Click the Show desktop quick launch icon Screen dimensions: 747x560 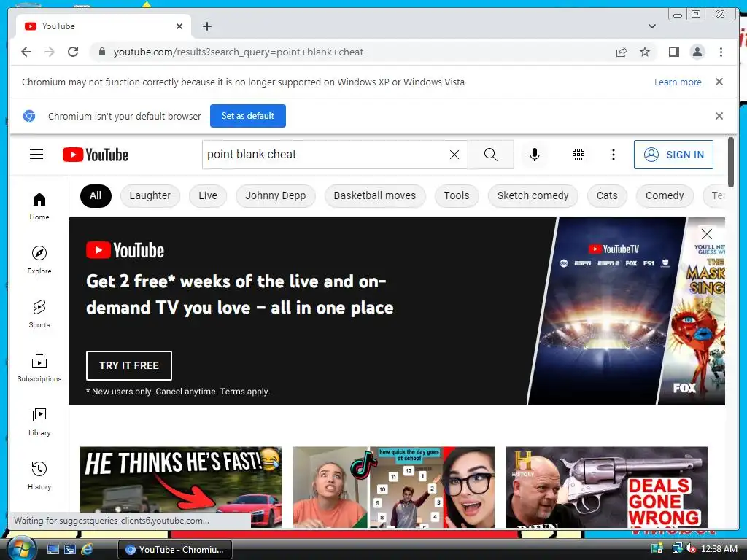point(53,550)
